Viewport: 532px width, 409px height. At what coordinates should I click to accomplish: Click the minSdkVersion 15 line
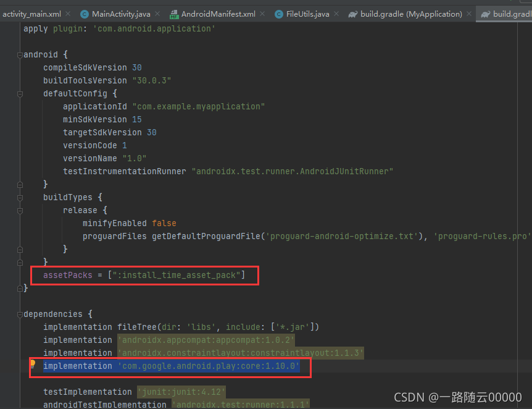click(102, 120)
